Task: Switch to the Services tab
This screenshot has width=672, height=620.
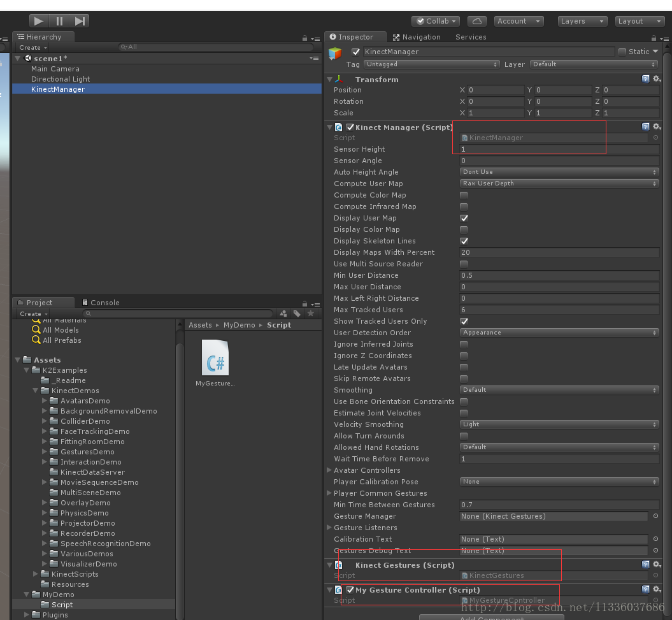Action: 471,37
